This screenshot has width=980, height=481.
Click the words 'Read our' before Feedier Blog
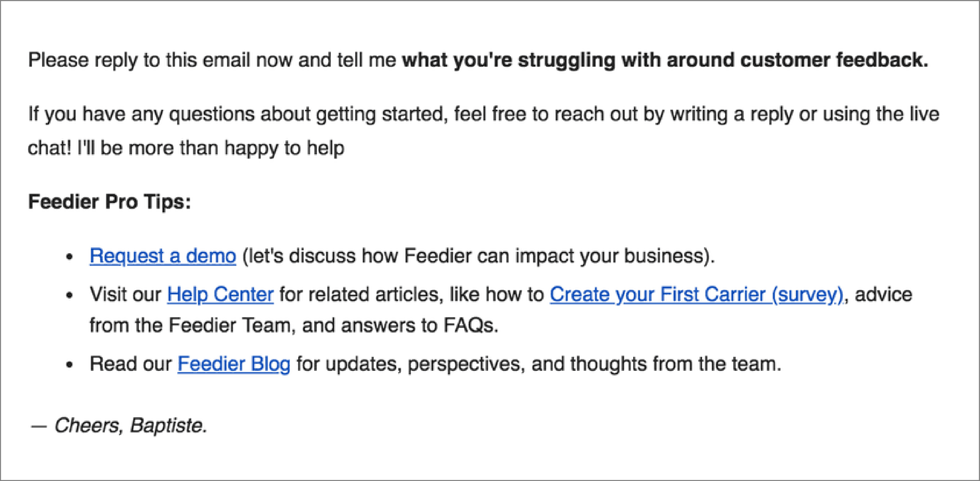pos(131,364)
